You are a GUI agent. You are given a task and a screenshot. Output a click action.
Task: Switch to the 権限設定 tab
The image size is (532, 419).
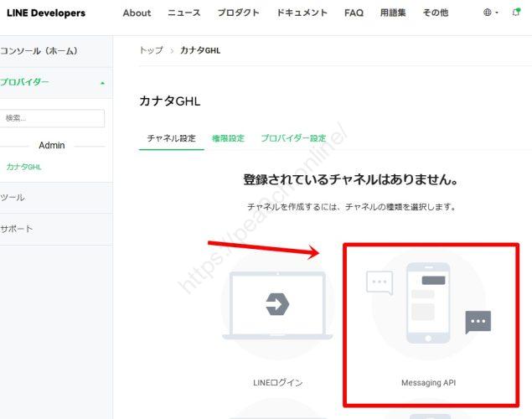tap(228, 138)
